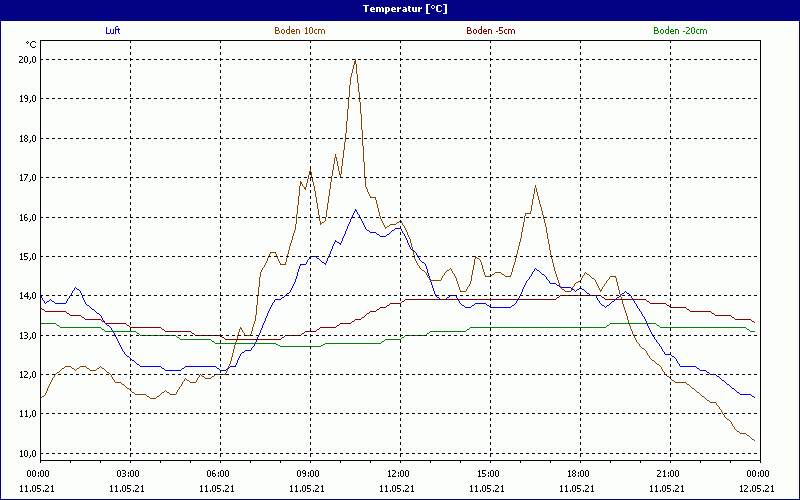Image resolution: width=800 pixels, height=500 pixels.
Task: Click the 21:00 time axis label
Action: pos(669,474)
